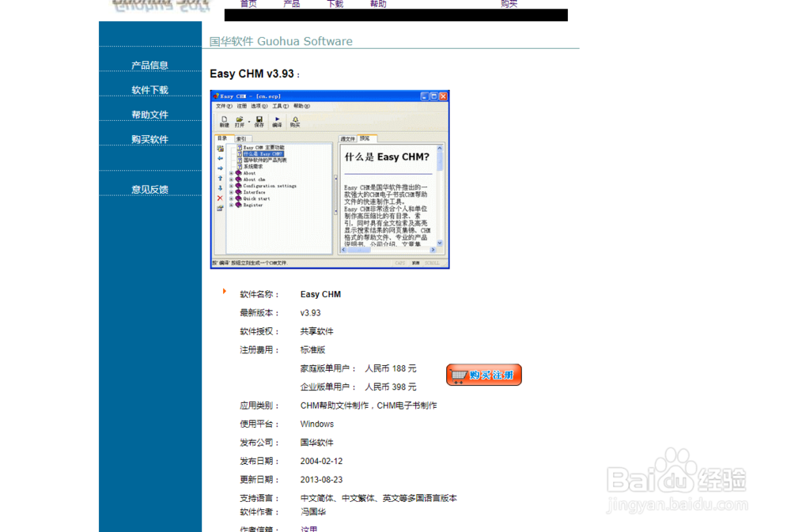Click the release date 2004-02-12
Viewport: 791px width, 532px height.
[x=321, y=461]
